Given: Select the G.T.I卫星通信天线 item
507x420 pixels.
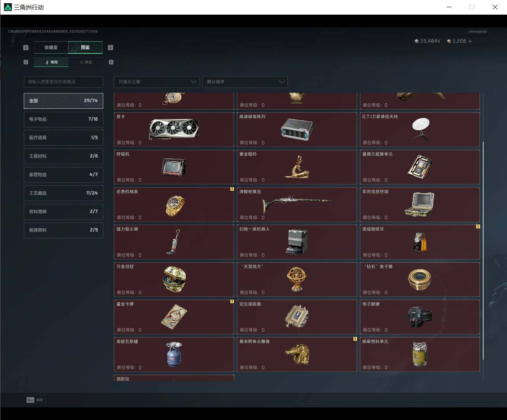Looking at the screenshot, I should pos(420,129).
